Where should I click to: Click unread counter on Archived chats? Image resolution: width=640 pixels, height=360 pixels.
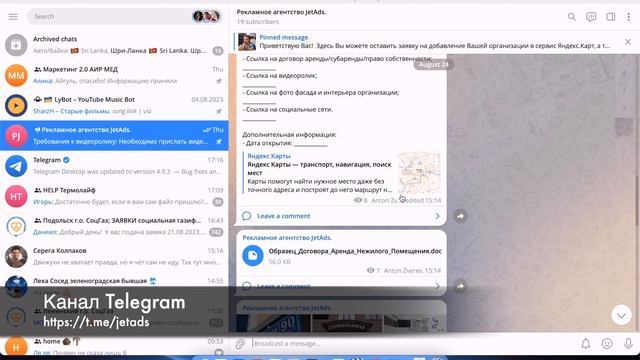tap(218, 51)
